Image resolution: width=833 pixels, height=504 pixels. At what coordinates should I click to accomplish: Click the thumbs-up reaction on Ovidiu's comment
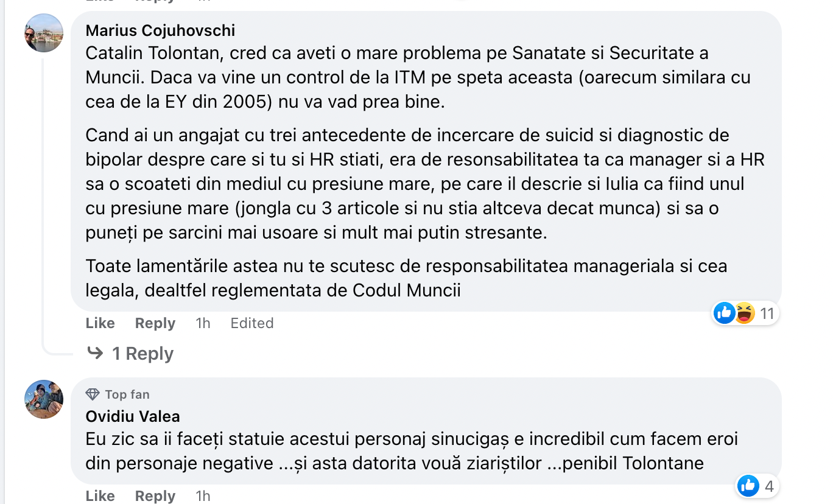tap(748, 486)
